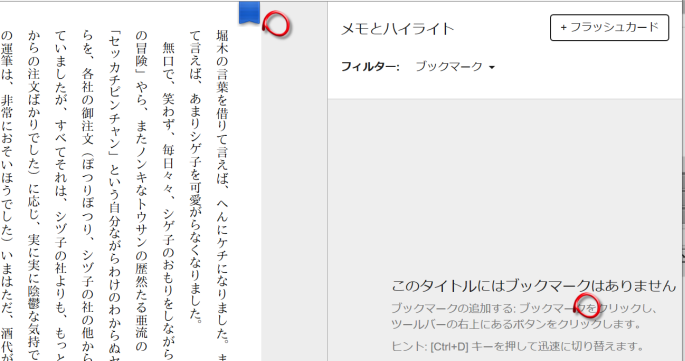Click the ブックマークの追加する instruction line
The image size is (685, 361).
pyautogui.click(x=524, y=308)
